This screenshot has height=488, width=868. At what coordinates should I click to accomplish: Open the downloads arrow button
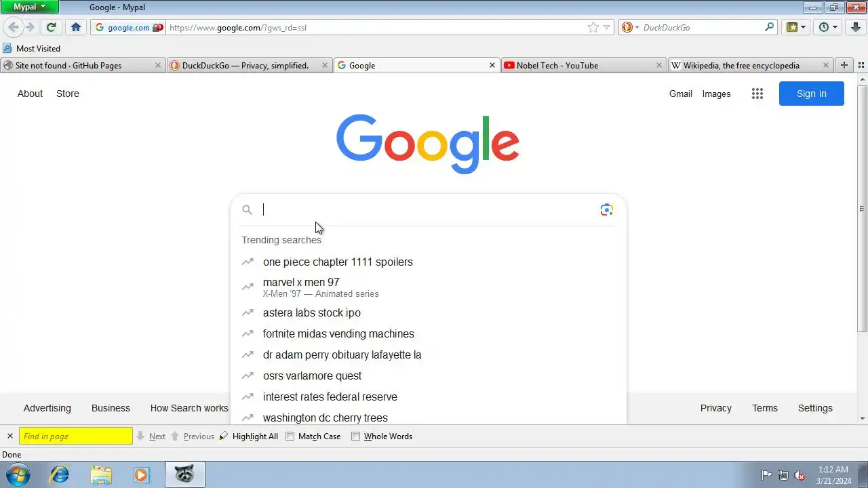pyautogui.click(x=856, y=27)
